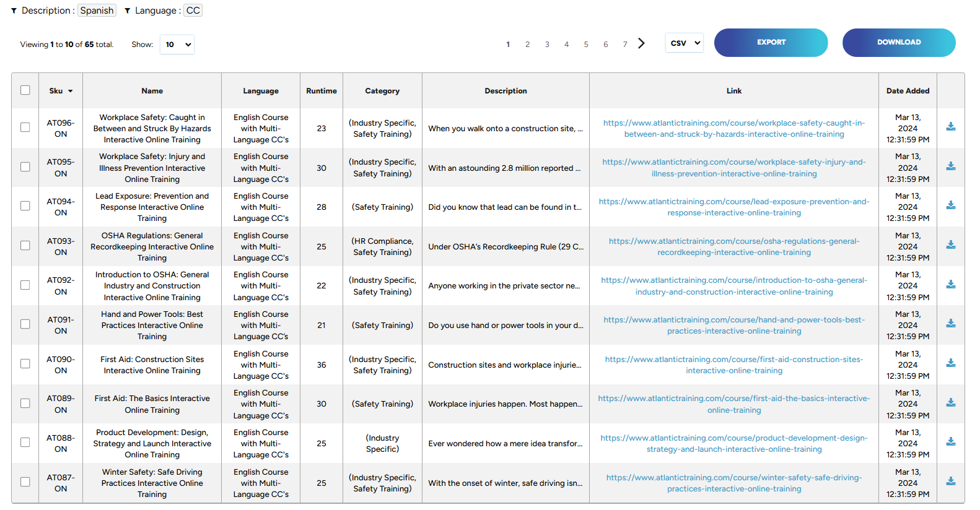The image size is (980, 510).
Task: Download the AT093-ON row file icon
Action: (x=951, y=245)
